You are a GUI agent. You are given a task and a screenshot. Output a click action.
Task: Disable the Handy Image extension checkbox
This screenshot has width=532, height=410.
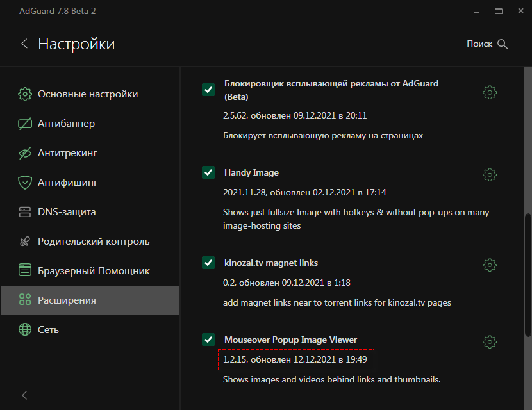tap(208, 172)
